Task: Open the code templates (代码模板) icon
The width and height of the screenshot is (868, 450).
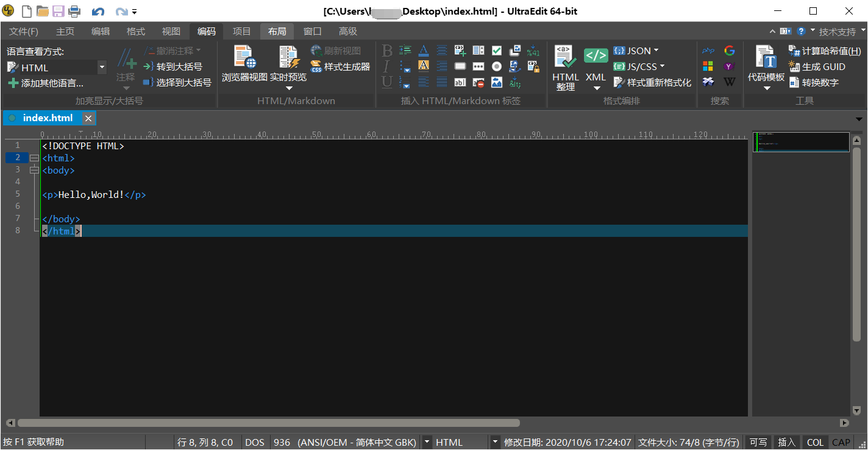Action: point(766,67)
